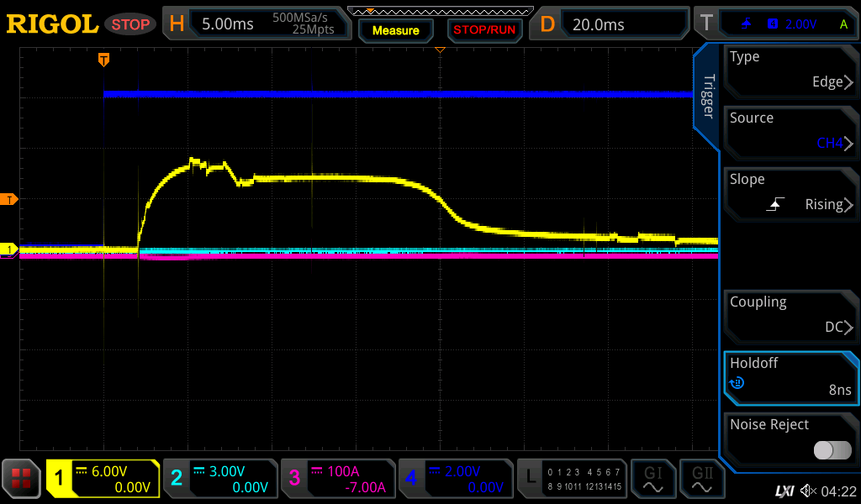Open the horizontal timebase 5.00ms field

point(227,24)
